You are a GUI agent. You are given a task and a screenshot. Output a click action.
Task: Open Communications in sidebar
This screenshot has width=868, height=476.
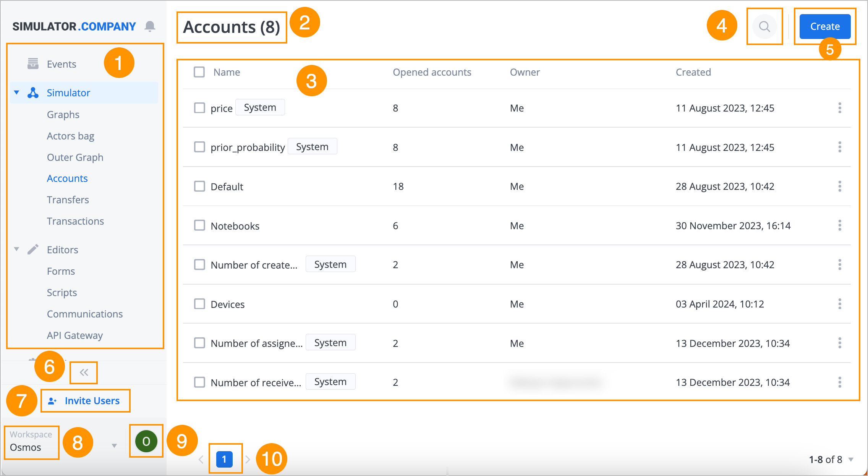pos(85,314)
